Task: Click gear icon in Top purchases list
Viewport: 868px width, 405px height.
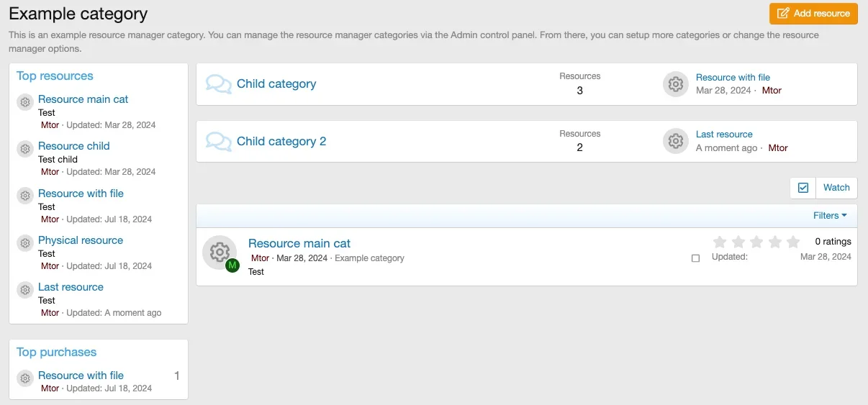Action: 25,378
